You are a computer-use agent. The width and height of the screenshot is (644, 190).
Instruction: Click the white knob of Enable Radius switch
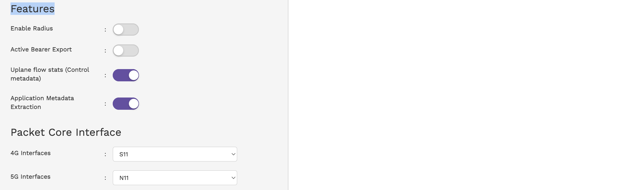118,30
